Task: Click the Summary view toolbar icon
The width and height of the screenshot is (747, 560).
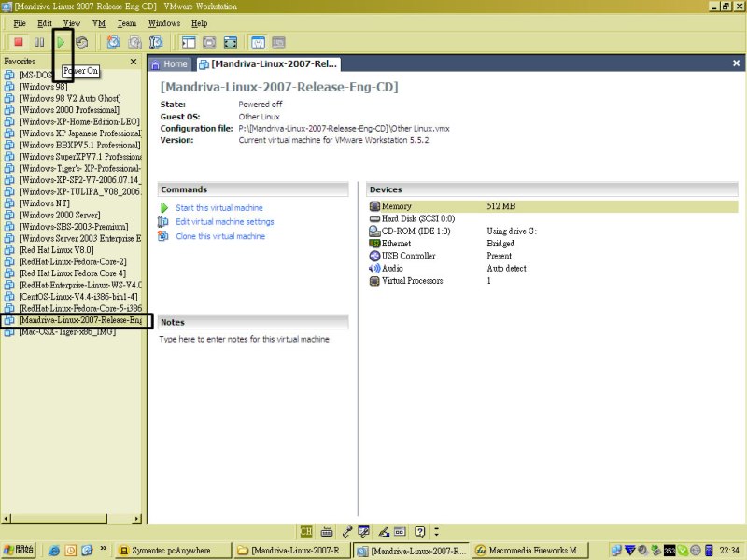Action: (x=258, y=42)
